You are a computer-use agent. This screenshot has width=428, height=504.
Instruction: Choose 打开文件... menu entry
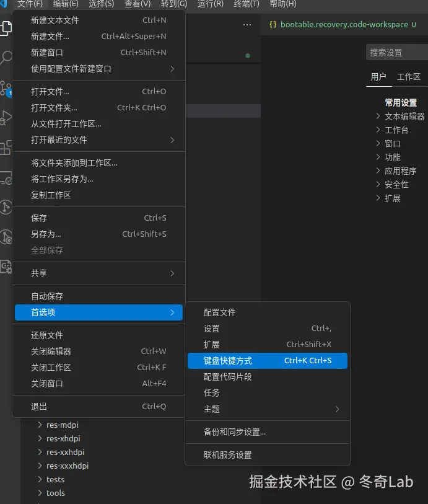pyautogui.click(x=98, y=92)
